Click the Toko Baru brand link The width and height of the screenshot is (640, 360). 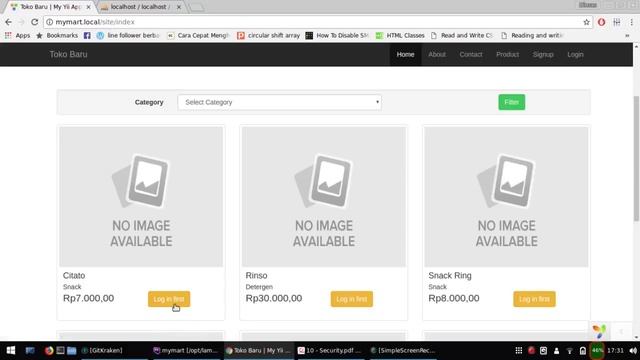(x=69, y=54)
